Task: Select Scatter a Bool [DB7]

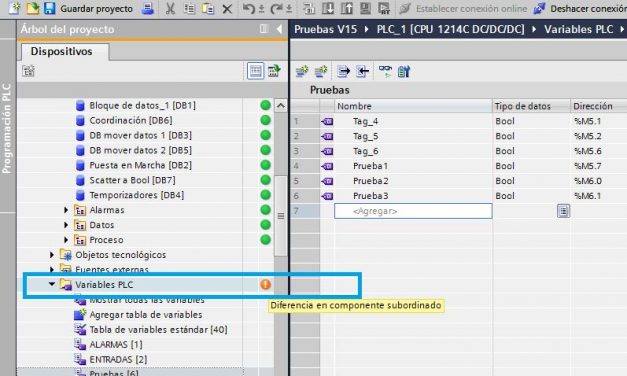Action: (132, 180)
